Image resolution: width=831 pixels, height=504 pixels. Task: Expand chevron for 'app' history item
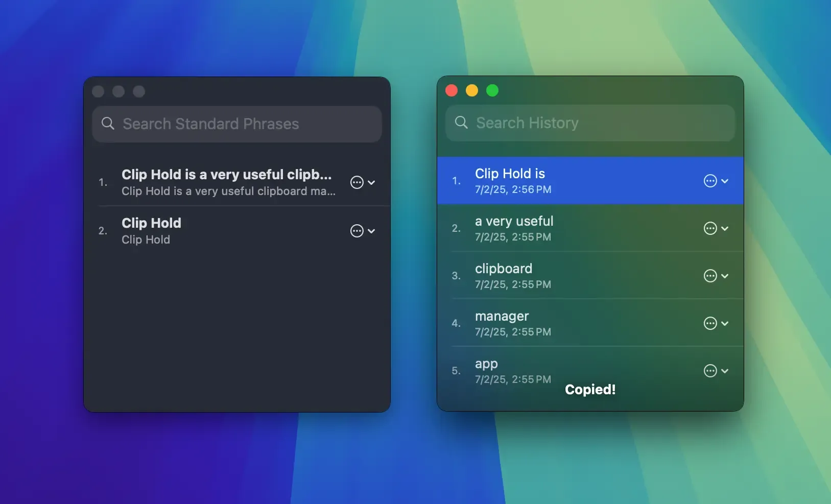(x=725, y=371)
